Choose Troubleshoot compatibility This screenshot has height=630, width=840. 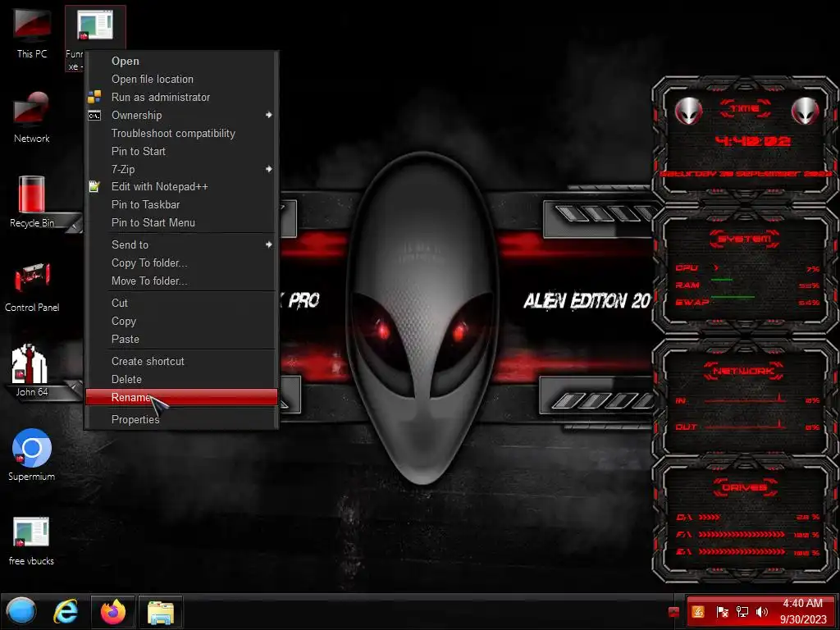click(181, 134)
